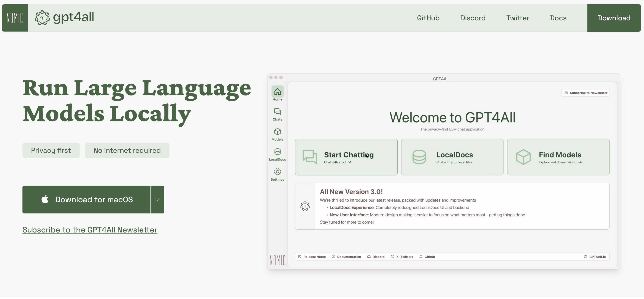The image size is (644, 299).
Task: Select the Chats icon in the app sidebar
Action: point(278,111)
